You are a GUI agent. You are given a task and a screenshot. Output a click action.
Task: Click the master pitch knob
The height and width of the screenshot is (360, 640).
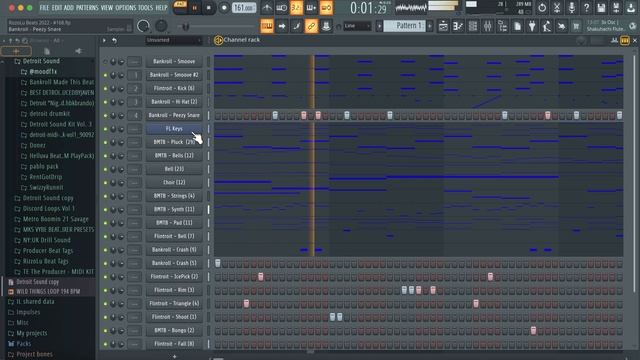coord(161,26)
